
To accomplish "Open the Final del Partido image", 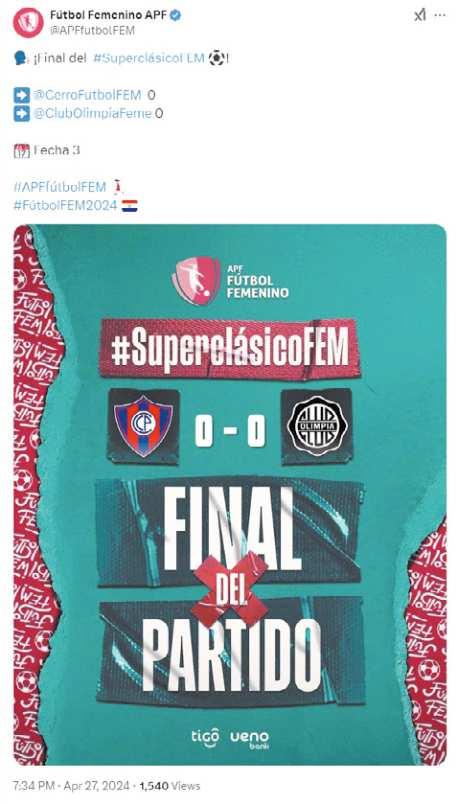I will pyautogui.click(x=230, y=495).
